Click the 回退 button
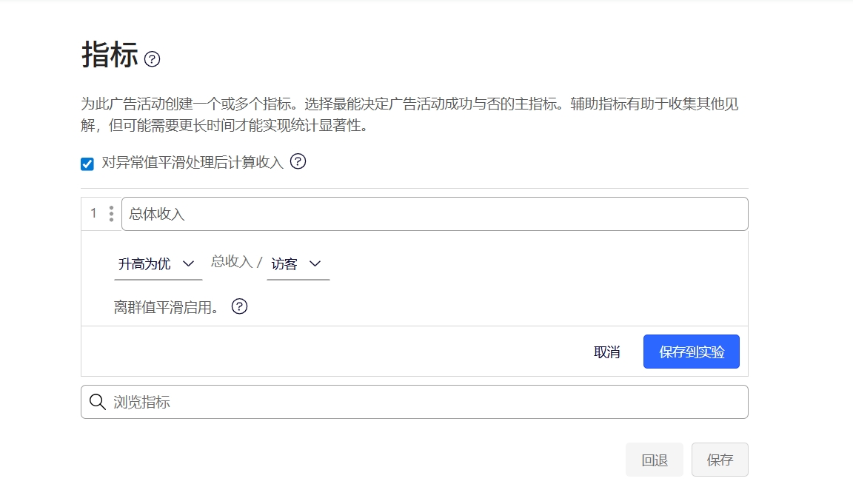 (x=654, y=460)
